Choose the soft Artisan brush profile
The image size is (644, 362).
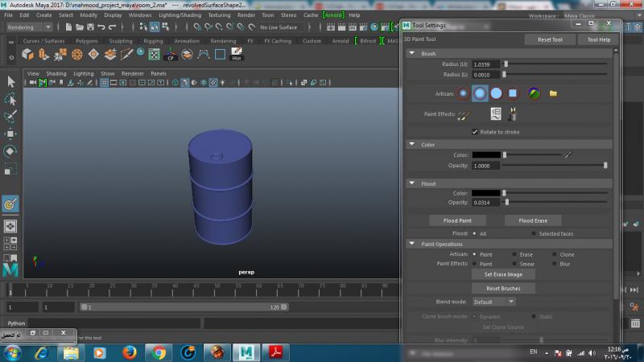(x=480, y=93)
